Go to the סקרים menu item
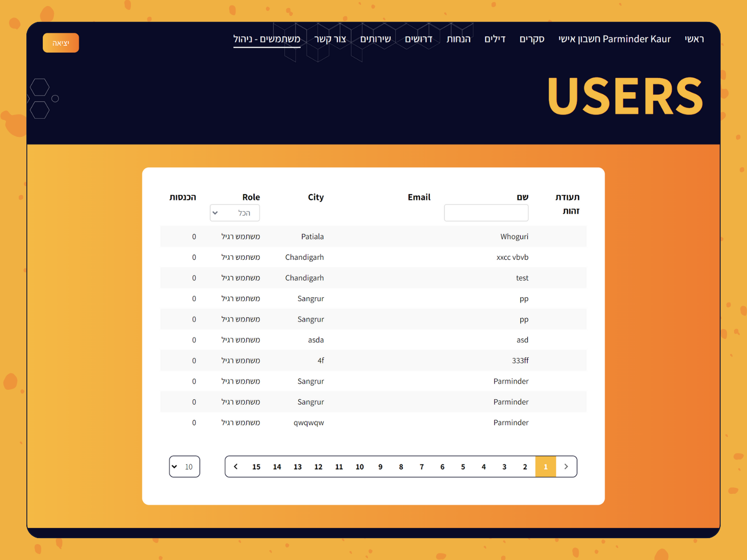The image size is (747, 560). tap(531, 39)
